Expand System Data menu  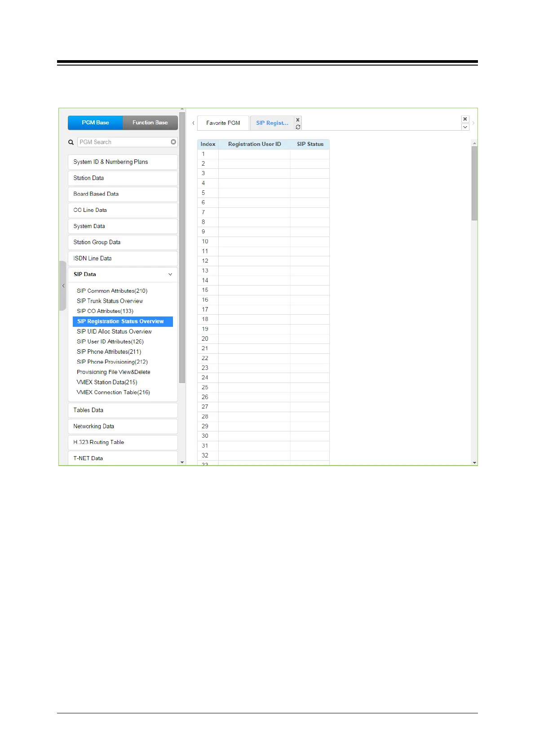[123, 226]
